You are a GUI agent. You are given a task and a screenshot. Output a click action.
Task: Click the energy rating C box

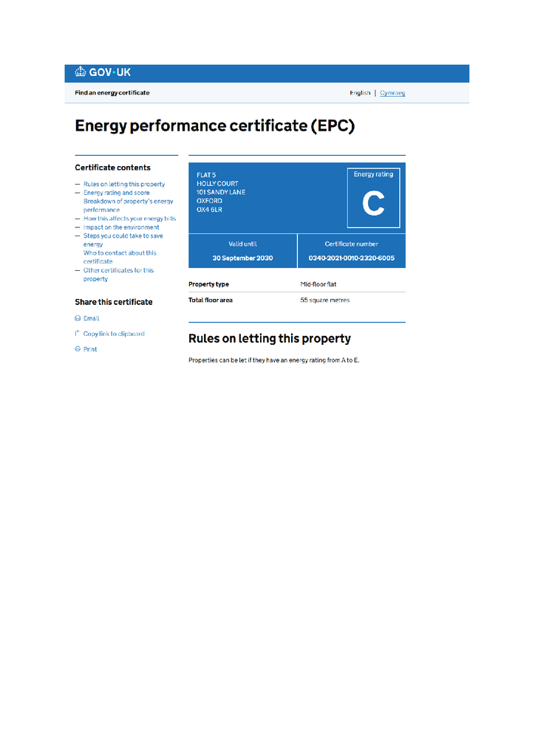373,198
